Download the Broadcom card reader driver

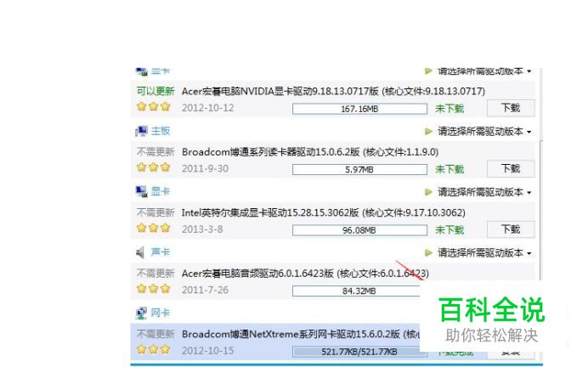tap(511, 169)
